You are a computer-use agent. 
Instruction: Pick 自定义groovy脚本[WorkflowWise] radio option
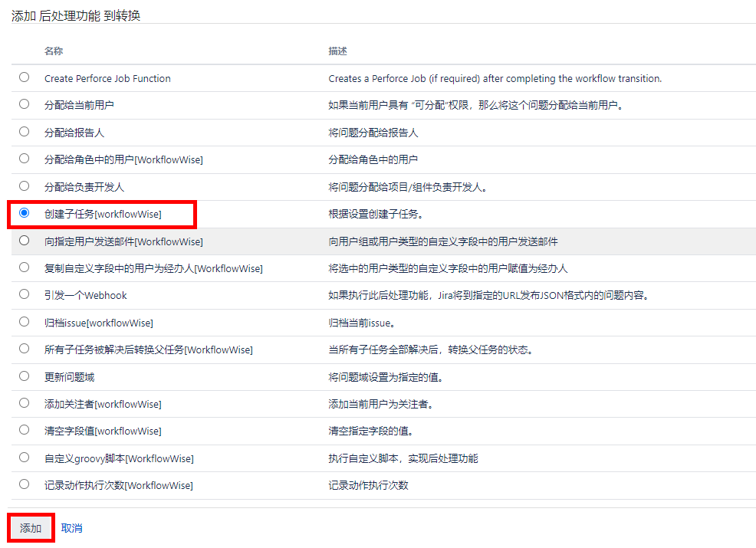pyautogui.click(x=25, y=458)
